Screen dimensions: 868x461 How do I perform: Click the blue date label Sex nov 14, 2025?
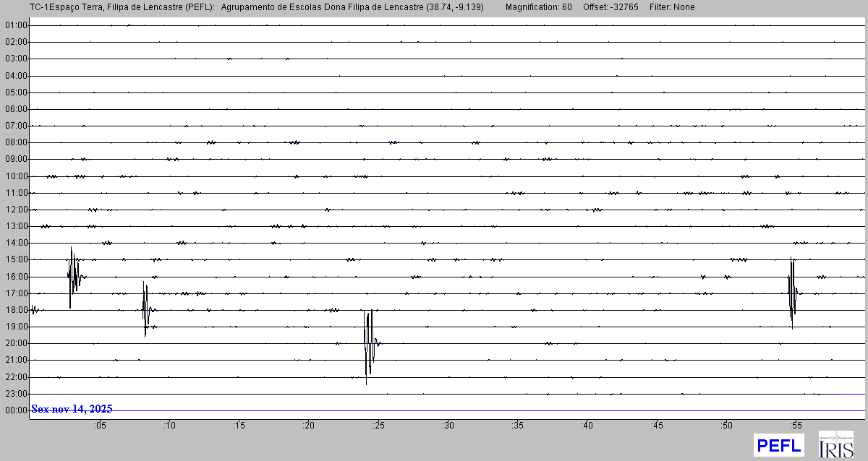[x=72, y=409]
